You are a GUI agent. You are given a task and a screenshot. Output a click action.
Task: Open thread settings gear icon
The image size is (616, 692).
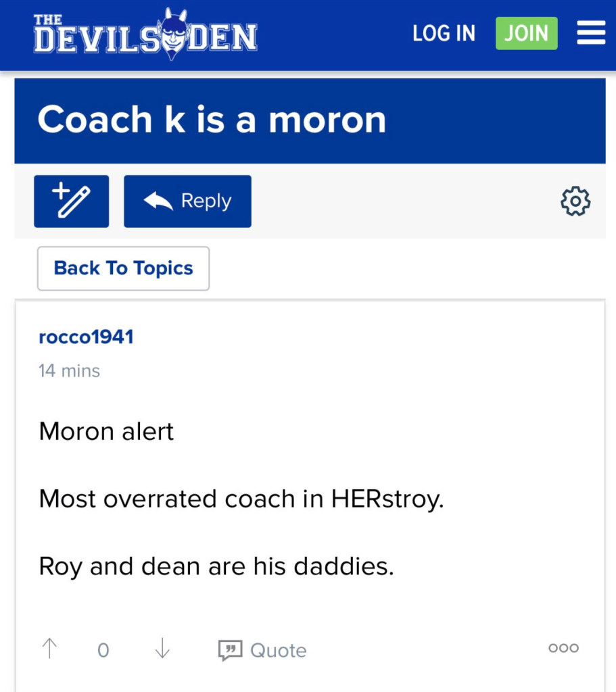(x=575, y=201)
